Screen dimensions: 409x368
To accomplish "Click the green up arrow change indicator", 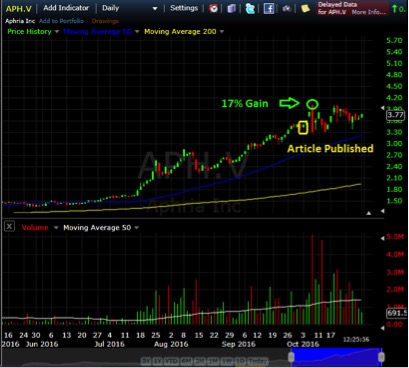I will 394,9.
